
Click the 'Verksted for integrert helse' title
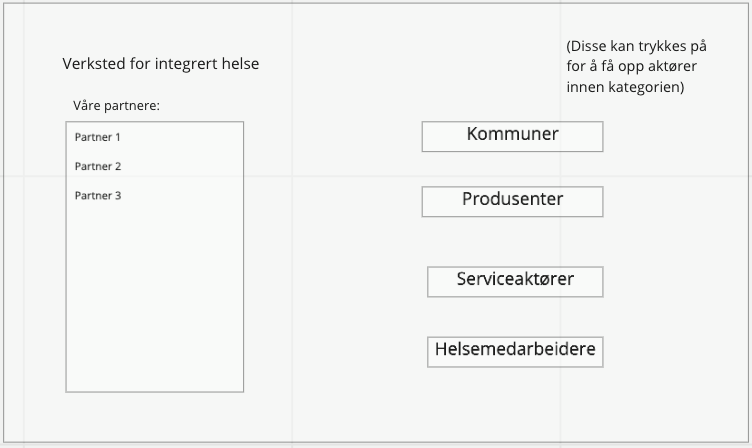click(x=160, y=65)
